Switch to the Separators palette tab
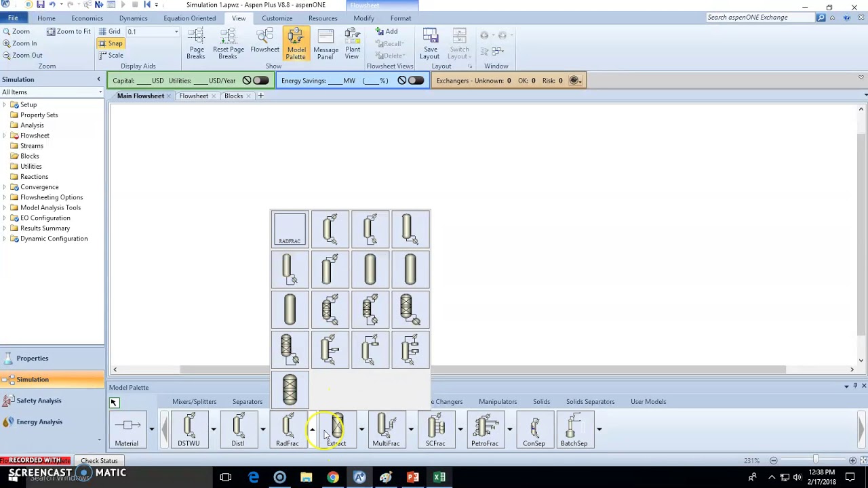The image size is (868, 488). (248, 402)
